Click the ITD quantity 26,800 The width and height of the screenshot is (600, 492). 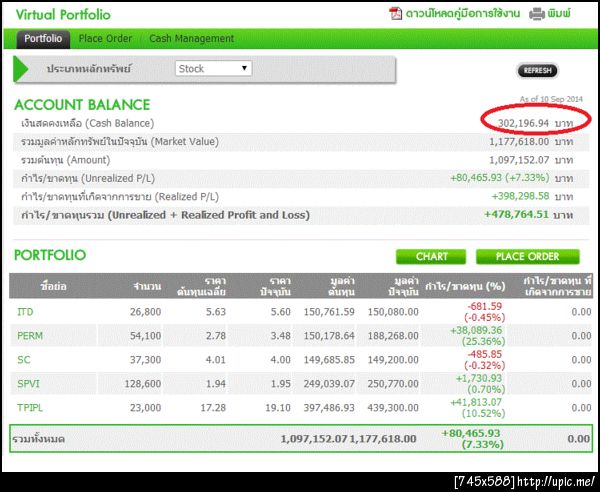[145, 312]
